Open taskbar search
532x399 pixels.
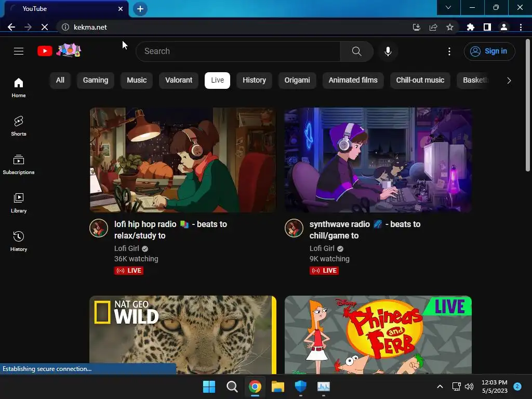(x=232, y=387)
